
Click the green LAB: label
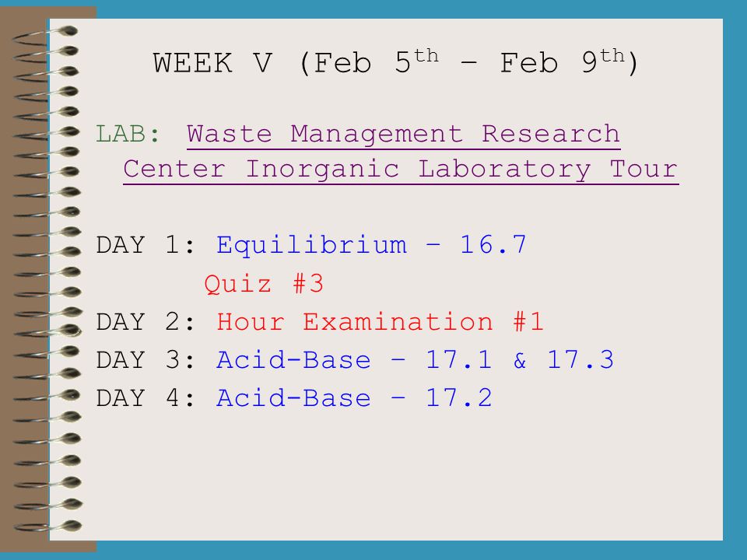point(128,134)
